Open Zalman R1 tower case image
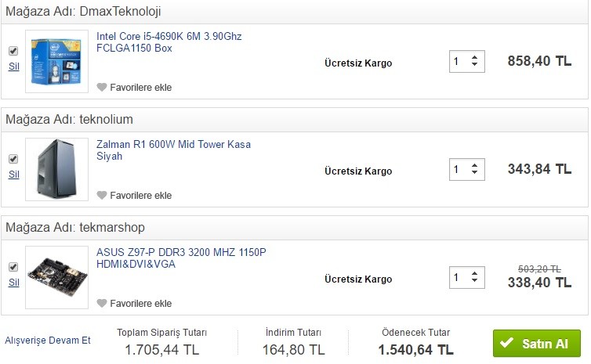Image resolution: width=591 pixels, height=364 pixels. [56, 169]
